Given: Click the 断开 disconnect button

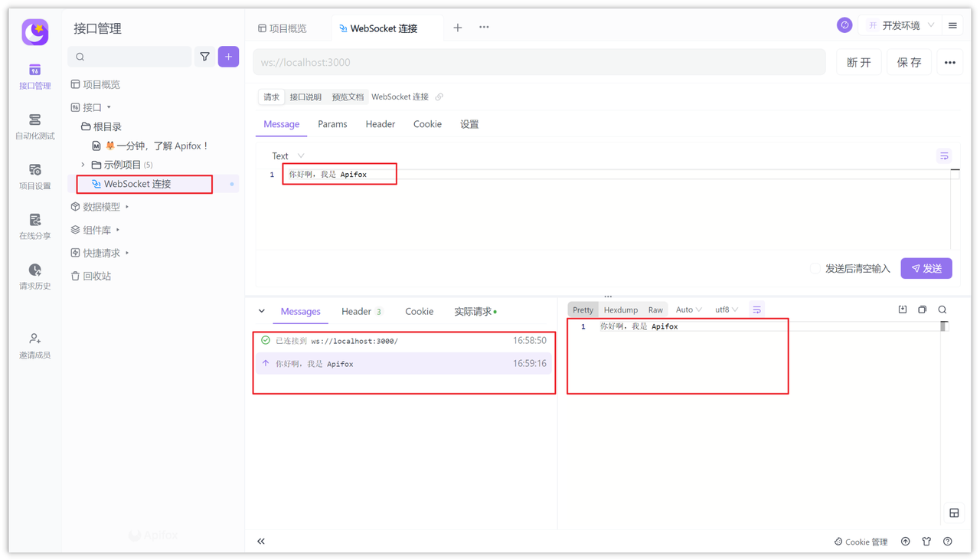Looking at the screenshot, I should (x=858, y=62).
